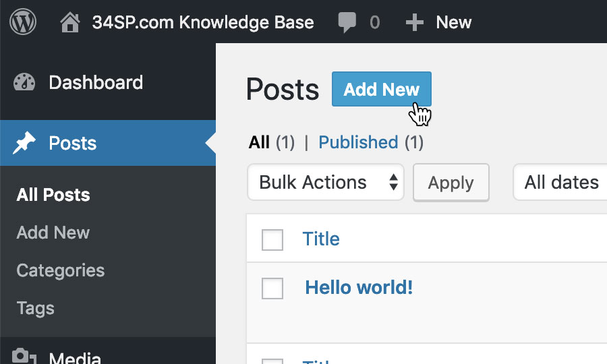Check the Hello world! post checkbox
The width and height of the screenshot is (607, 364).
click(272, 289)
